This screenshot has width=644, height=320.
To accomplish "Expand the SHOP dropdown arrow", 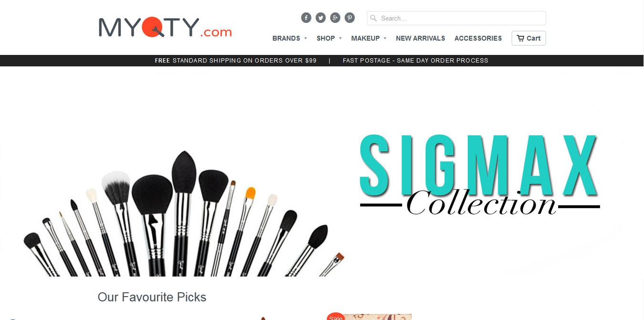I will click(x=340, y=38).
